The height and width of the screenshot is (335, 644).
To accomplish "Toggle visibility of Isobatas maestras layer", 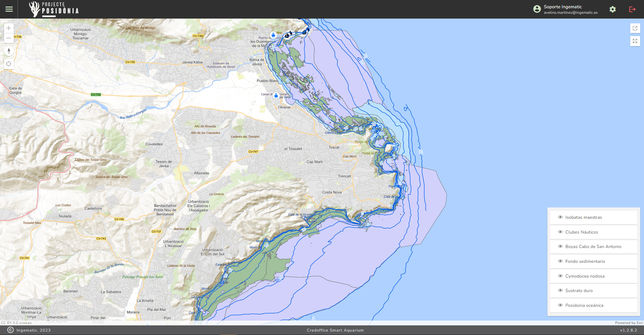I will click(x=560, y=217).
